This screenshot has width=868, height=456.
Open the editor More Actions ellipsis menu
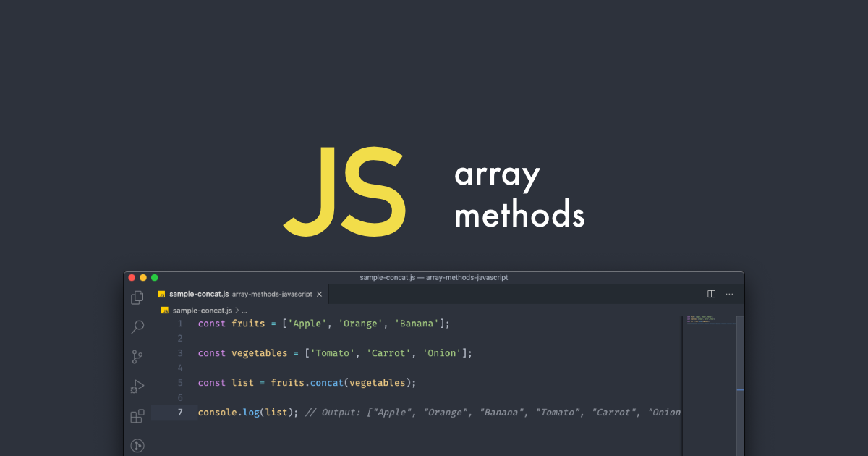coord(729,294)
